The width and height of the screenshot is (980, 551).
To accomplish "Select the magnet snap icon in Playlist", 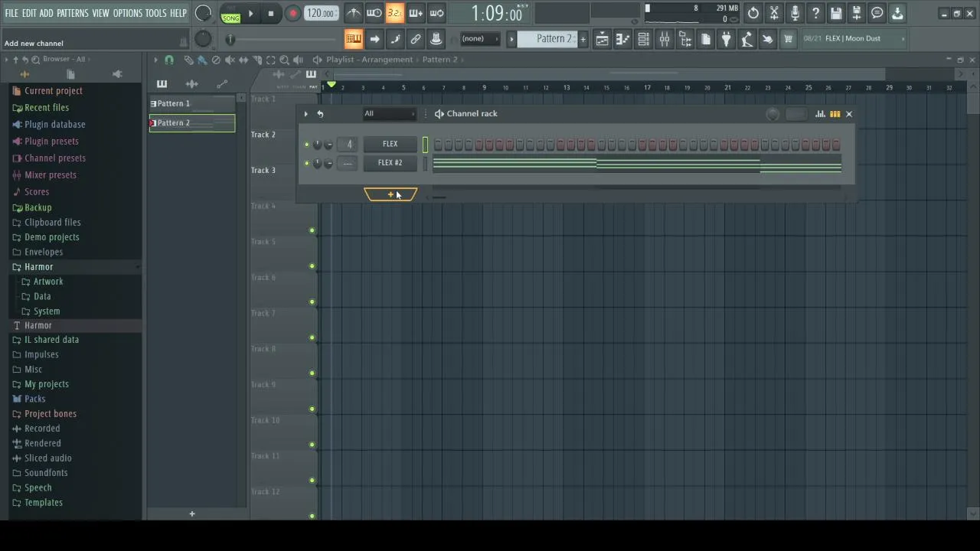I will click(x=169, y=60).
